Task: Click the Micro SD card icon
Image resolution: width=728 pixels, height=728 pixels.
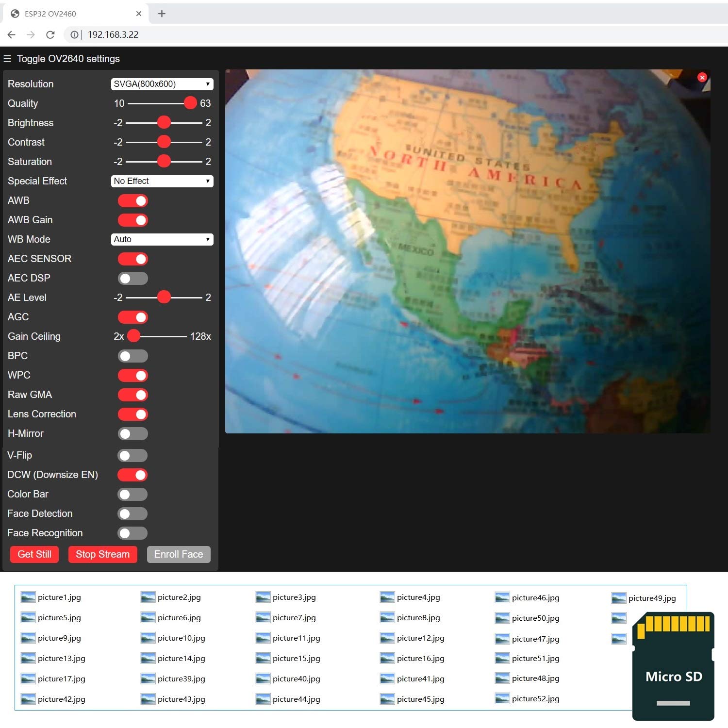Action: [673, 666]
